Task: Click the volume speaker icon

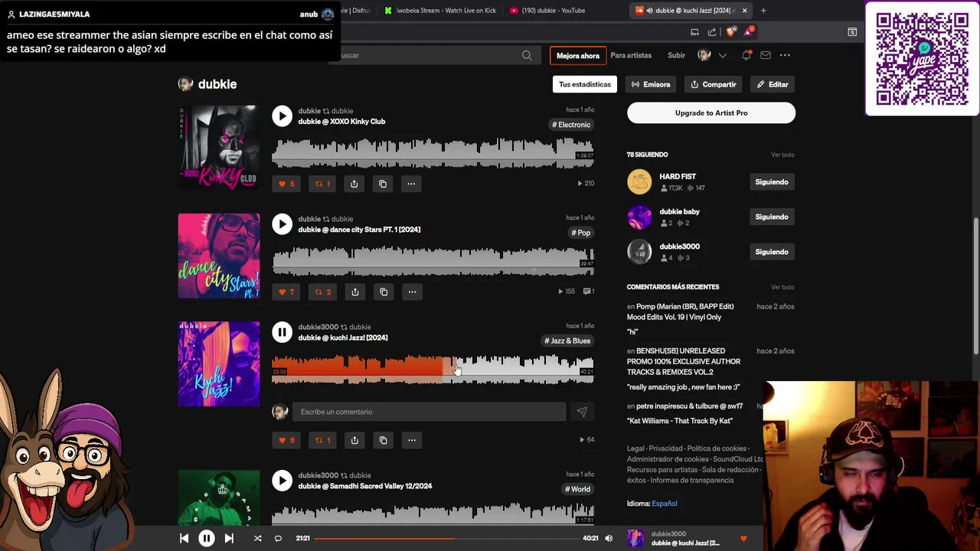Action: pyautogui.click(x=609, y=539)
